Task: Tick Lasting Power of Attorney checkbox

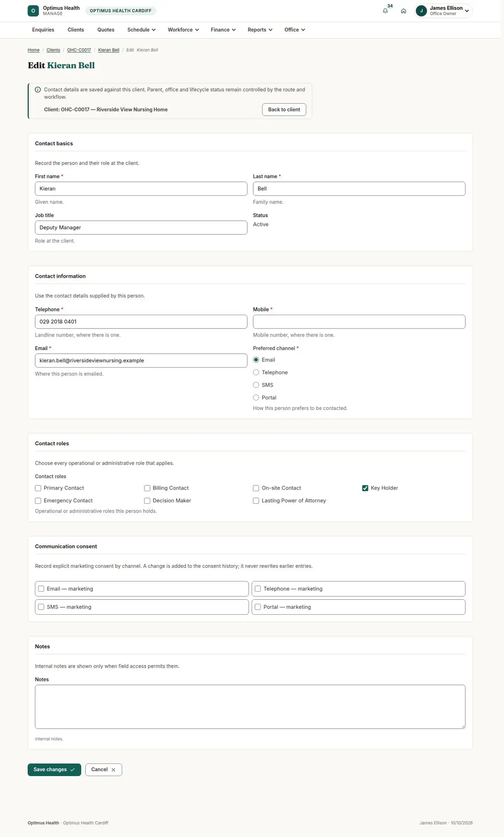Action: [x=256, y=500]
